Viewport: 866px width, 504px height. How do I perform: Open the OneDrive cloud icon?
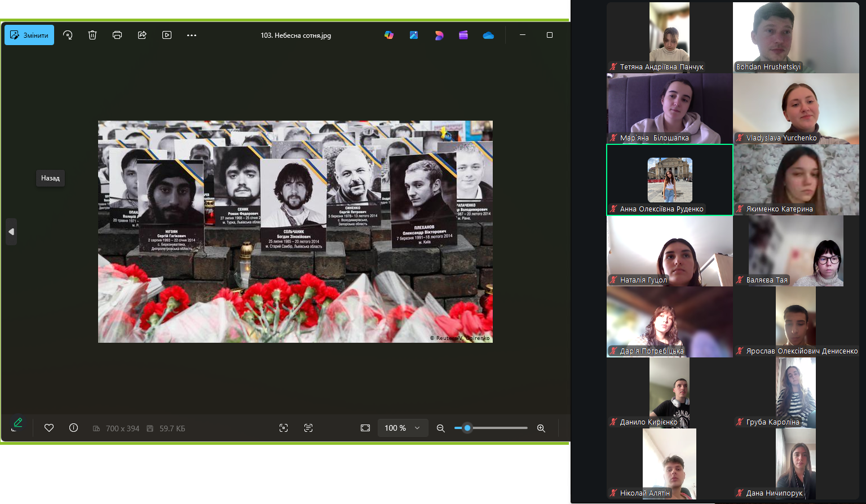tap(488, 35)
